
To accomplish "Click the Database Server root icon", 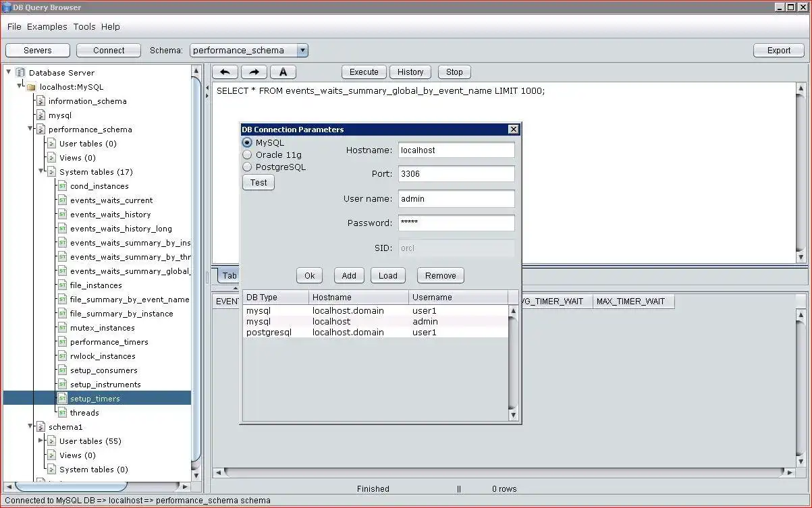I will (20, 73).
